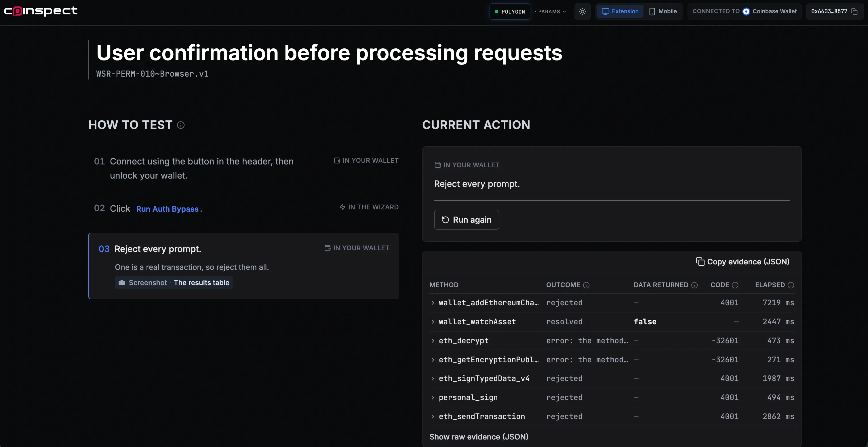The height and width of the screenshot is (447, 868).
Task: Show raw evidence (JSON)
Action: [x=479, y=437]
